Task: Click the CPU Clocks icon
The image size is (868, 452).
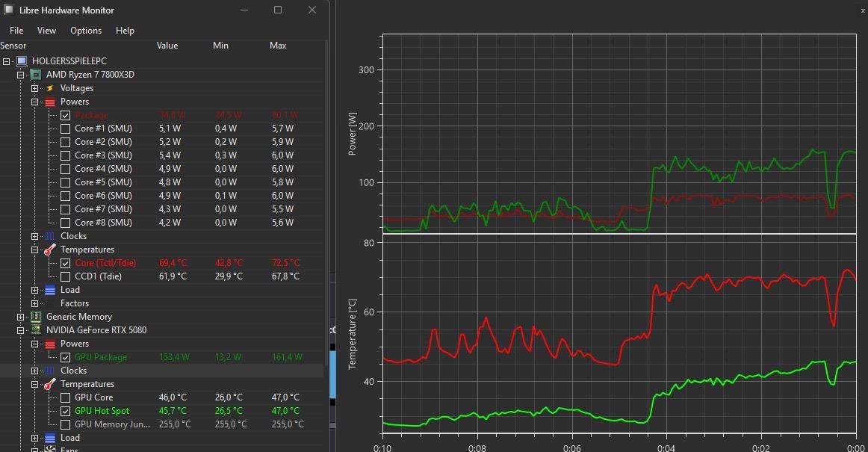Action: tap(50, 236)
